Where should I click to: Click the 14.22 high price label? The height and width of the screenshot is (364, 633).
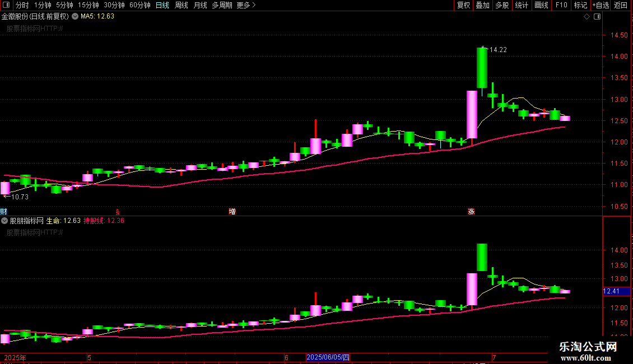click(x=498, y=50)
